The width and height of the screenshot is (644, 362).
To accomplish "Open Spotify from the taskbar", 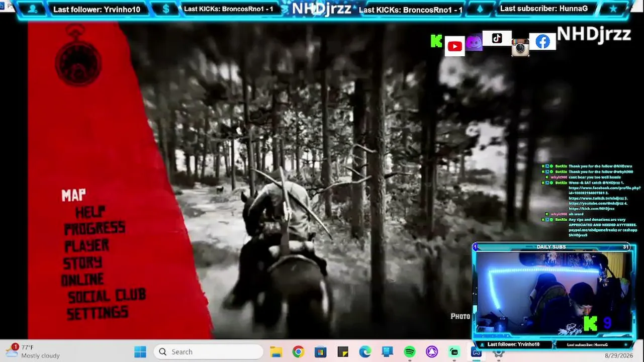I will tap(410, 352).
